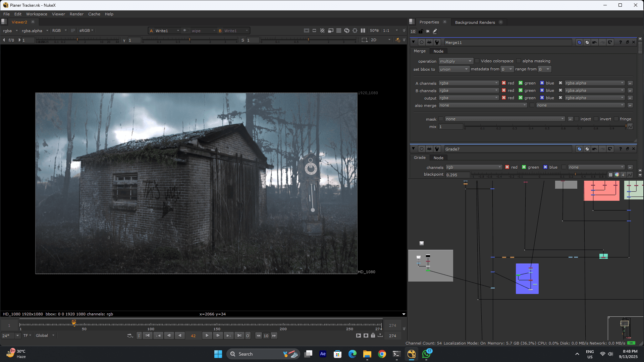Adjust the mix slider in Merge11
644x362 pixels.
[545, 127]
